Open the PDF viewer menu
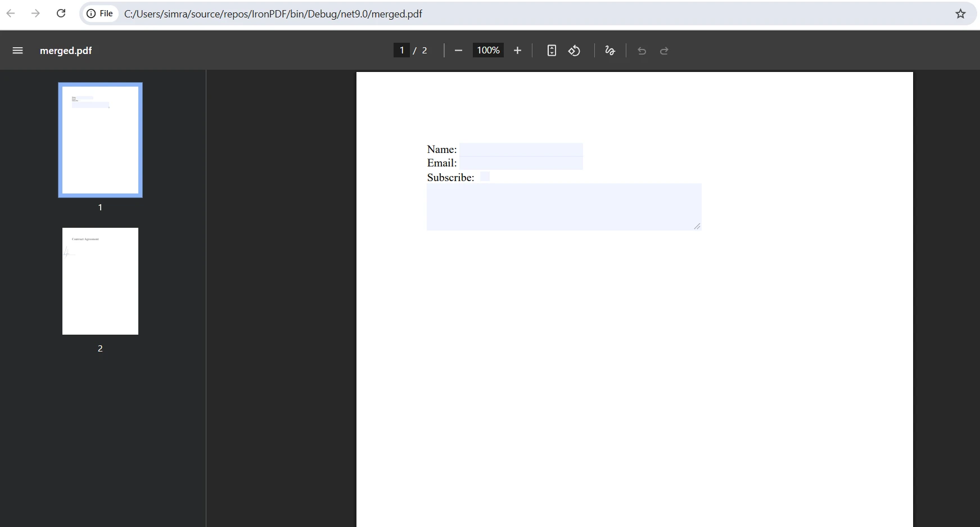The width and height of the screenshot is (980, 527). [17, 50]
